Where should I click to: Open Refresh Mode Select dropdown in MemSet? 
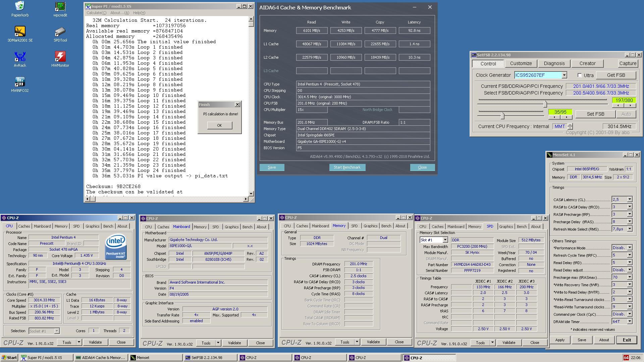pyautogui.click(x=630, y=229)
